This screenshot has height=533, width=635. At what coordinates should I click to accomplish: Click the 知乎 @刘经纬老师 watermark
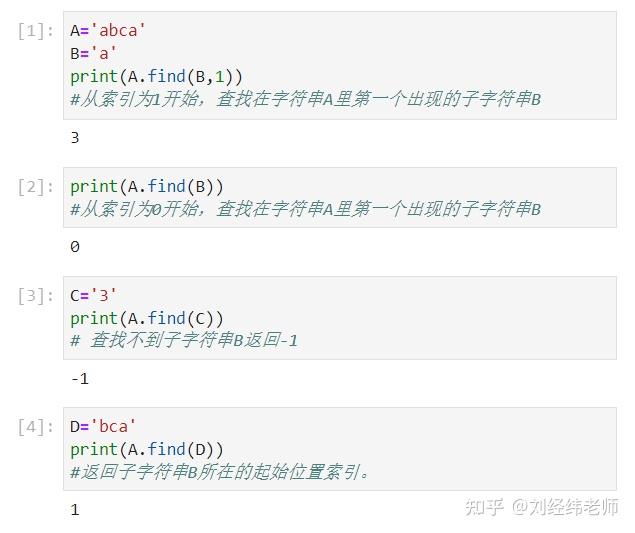[542, 507]
